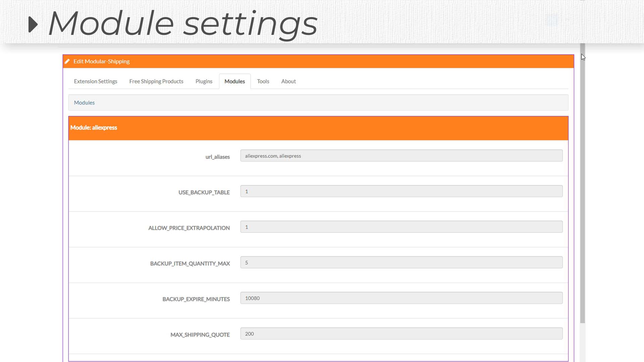Click the Modules breadcrumb link
Image resolution: width=644 pixels, height=362 pixels.
84,103
